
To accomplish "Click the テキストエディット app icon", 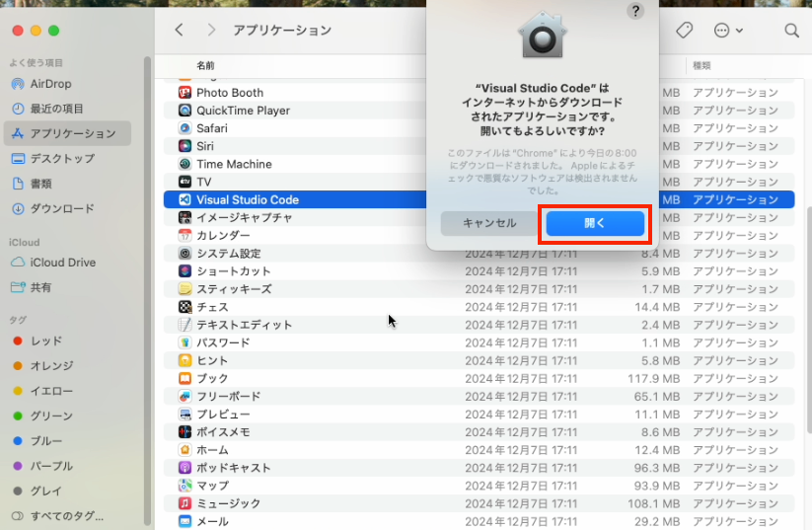I will coord(185,325).
